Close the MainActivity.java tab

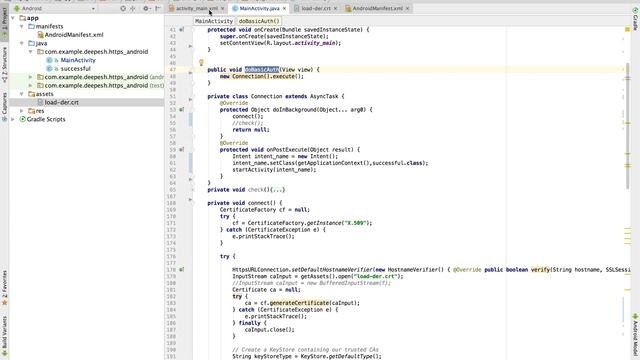point(284,8)
